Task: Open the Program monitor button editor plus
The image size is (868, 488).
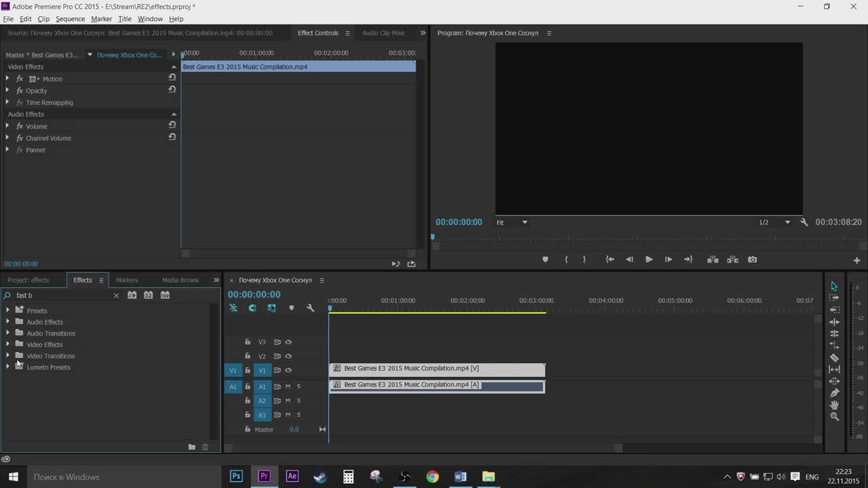Action: click(856, 260)
